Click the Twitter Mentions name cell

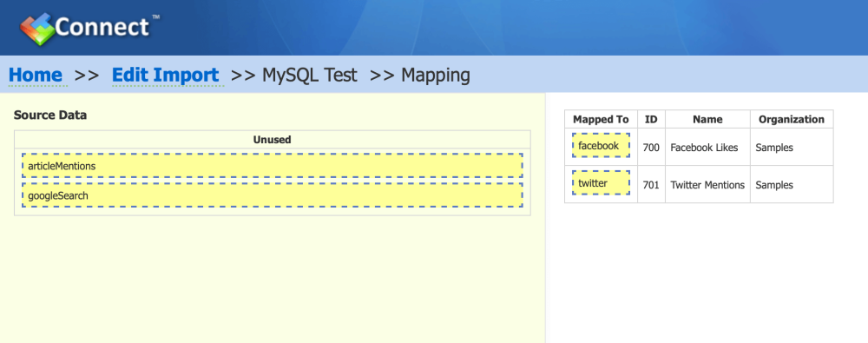707,185
